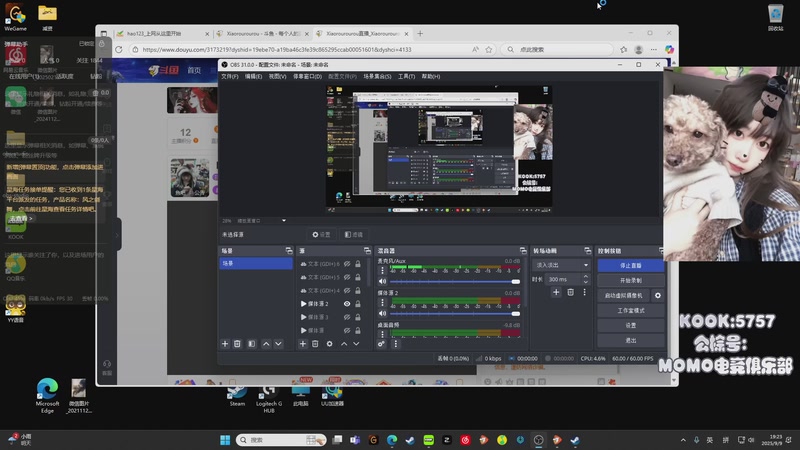
Task: Click the Edge address bar URL
Action: [277, 49]
